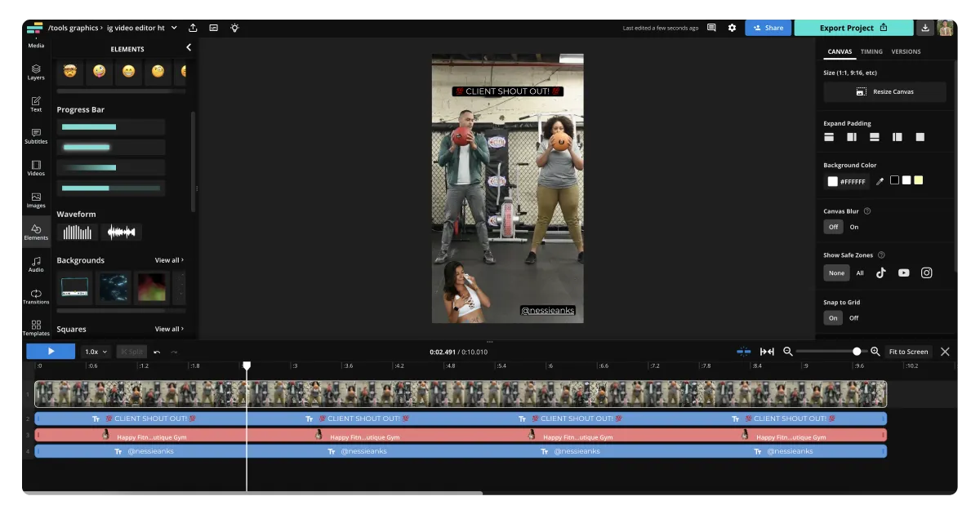Select the black background color swatch
This screenshot has height=514, width=980.
click(x=894, y=180)
